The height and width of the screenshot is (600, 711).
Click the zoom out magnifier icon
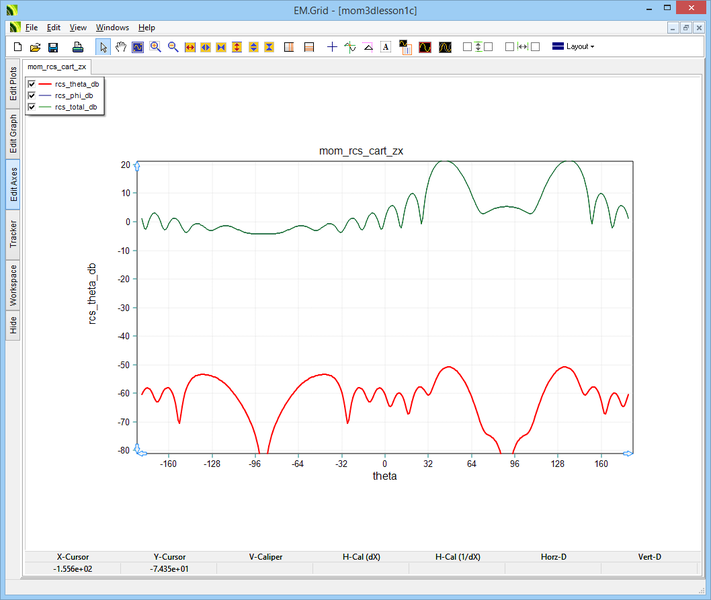click(x=172, y=47)
